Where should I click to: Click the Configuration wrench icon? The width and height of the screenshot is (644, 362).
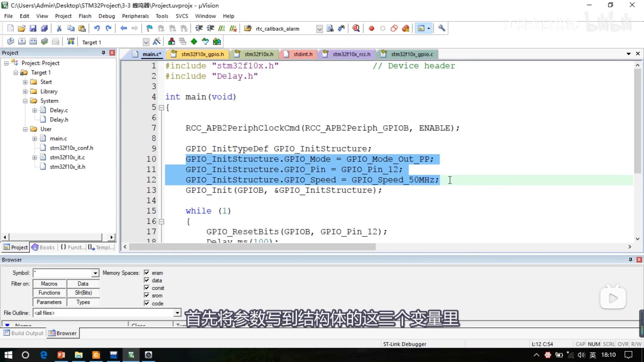point(441,28)
